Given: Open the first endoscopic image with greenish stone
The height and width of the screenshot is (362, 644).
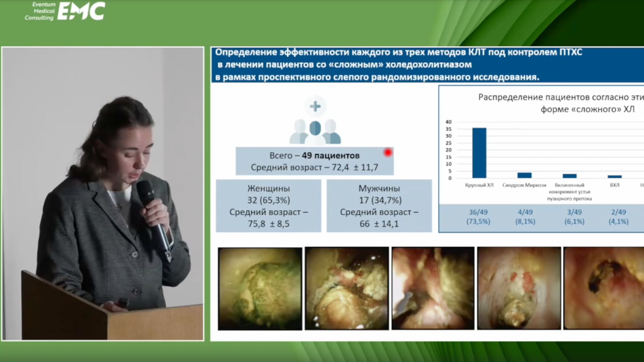Looking at the screenshot, I should (x=260, y=289).
